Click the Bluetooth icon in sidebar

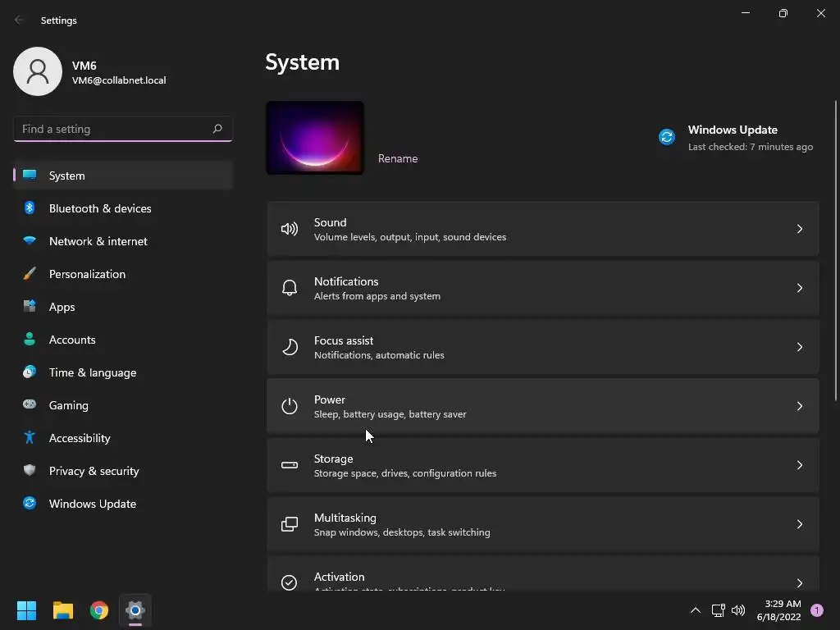coord(30,208)
